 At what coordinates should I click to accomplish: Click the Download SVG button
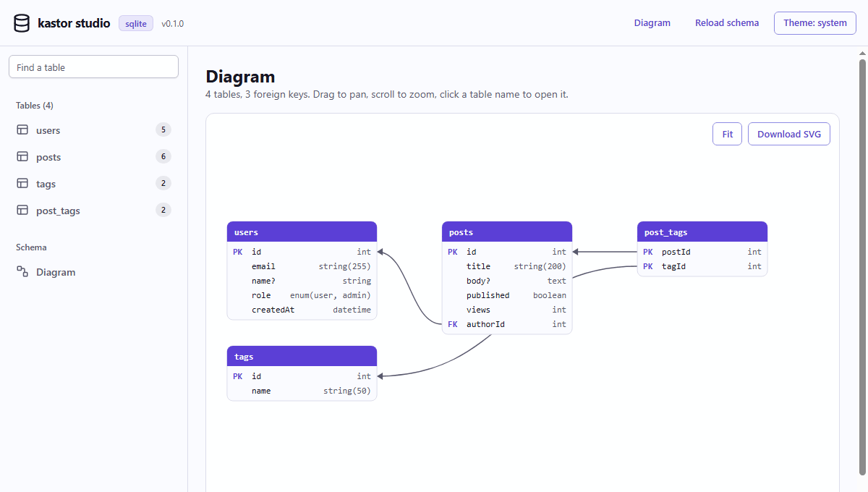point(789,134)
